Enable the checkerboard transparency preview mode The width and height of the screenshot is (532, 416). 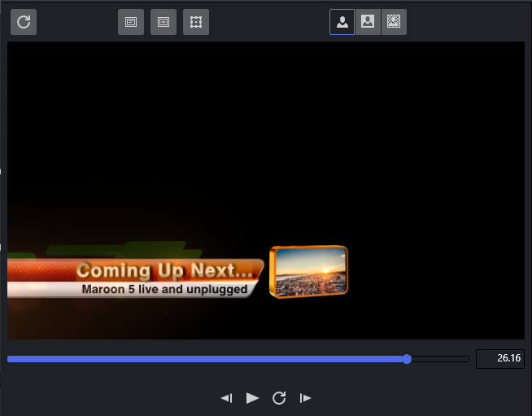pos(394,22)
